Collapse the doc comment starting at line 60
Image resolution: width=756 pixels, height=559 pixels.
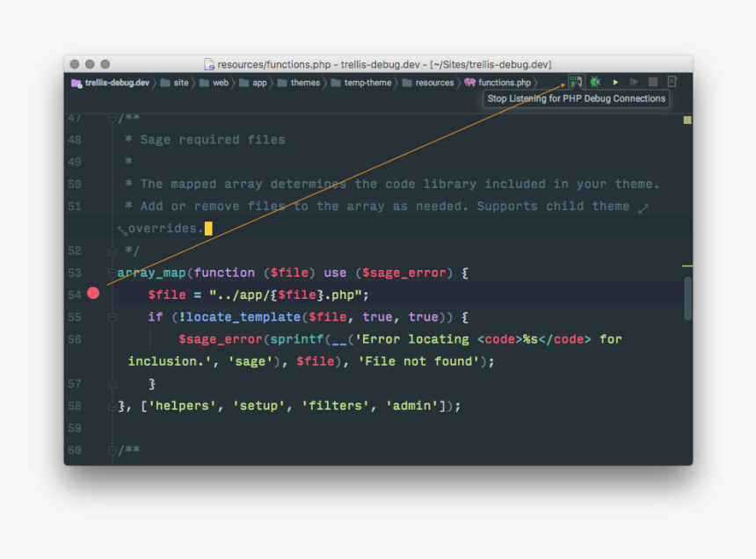coord(113,451)
